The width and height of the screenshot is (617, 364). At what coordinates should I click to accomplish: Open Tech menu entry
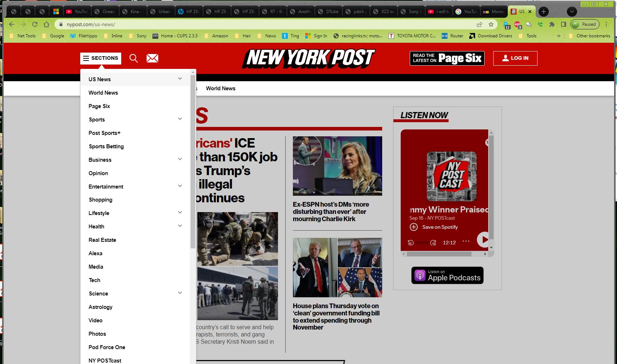coord(94,280)
